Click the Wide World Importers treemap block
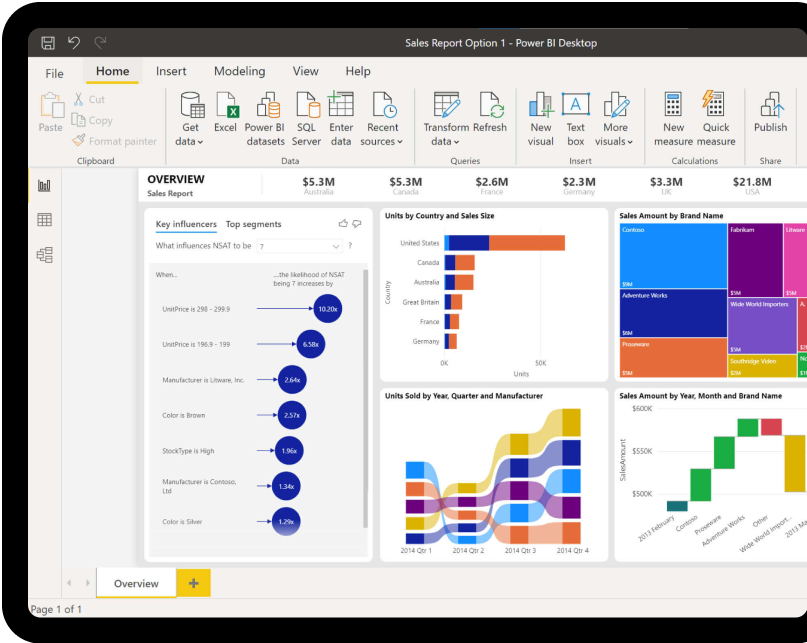The height and width of the screenshot is (643, 807). click(x=762, y=326)
